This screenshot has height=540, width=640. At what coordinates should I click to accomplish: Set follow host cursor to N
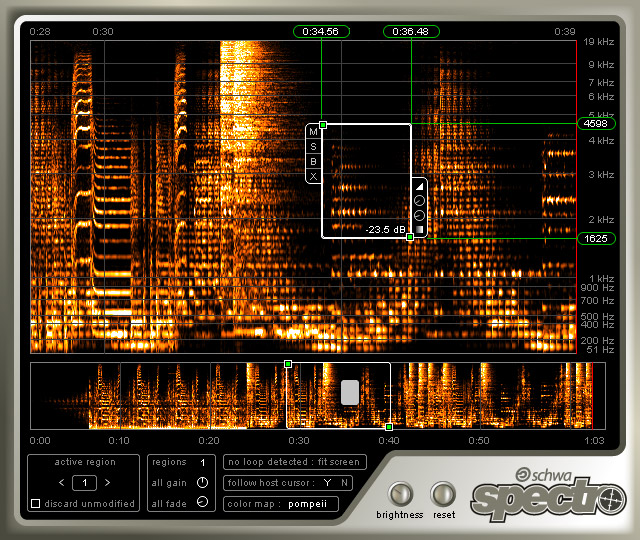(346, 483)
